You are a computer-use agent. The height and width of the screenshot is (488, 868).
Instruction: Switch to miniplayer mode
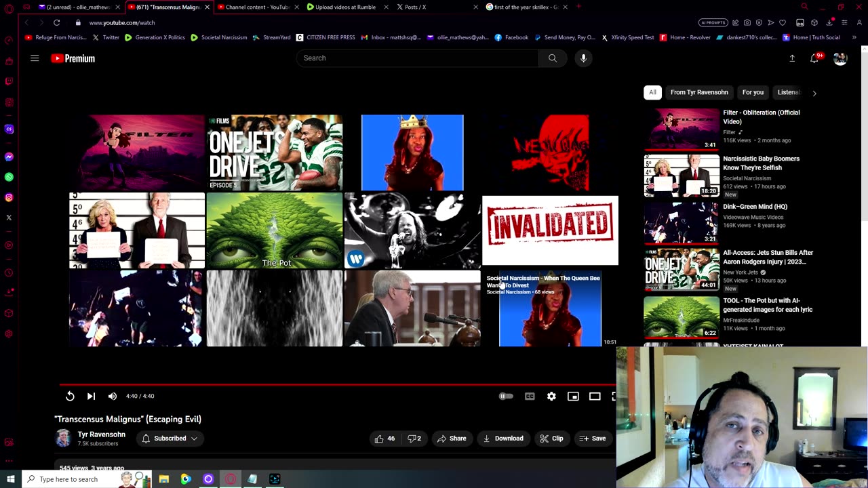573,396
